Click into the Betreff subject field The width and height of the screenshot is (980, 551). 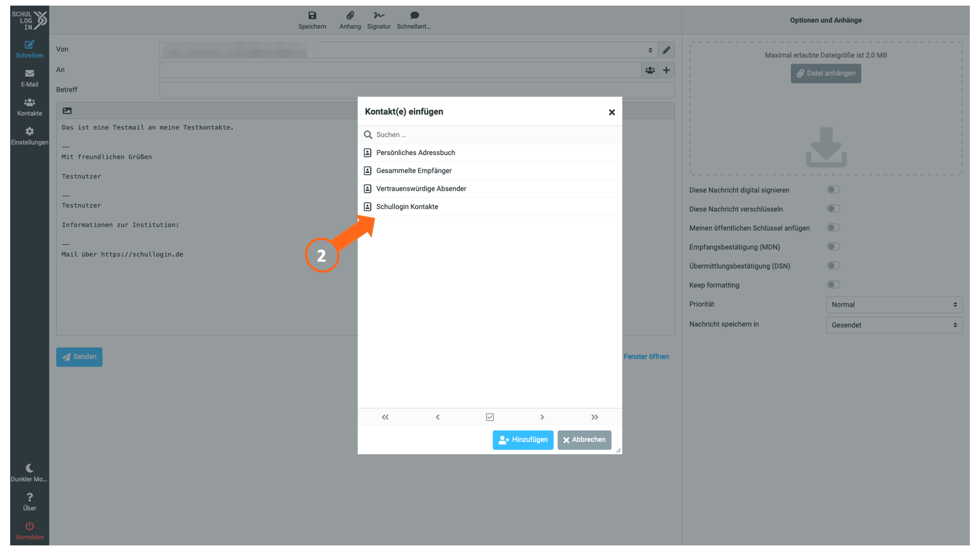(416, 90)
